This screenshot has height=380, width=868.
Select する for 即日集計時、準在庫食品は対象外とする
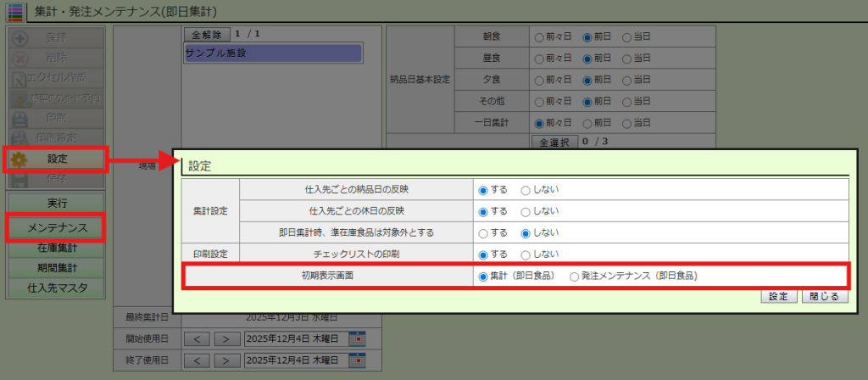coord(483,232)
